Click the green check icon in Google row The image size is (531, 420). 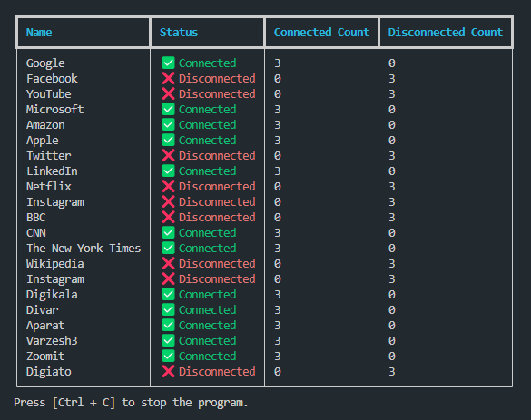click(x=168, y=63)
